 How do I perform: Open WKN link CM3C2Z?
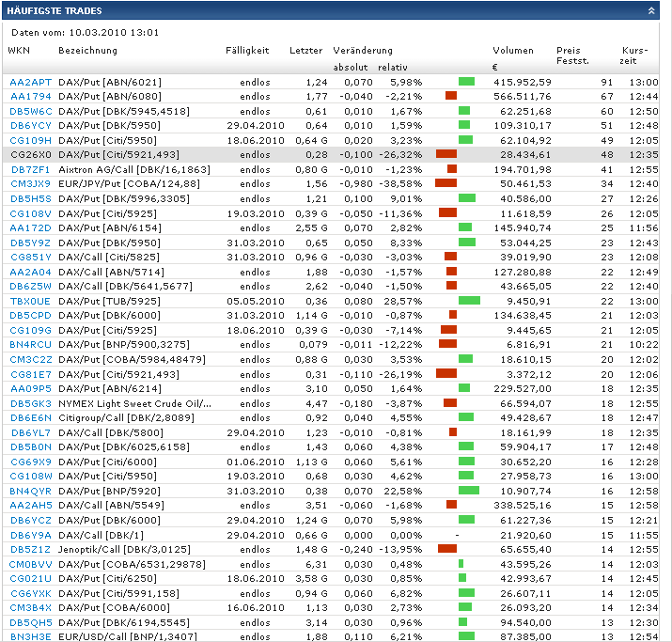(30, 360)
